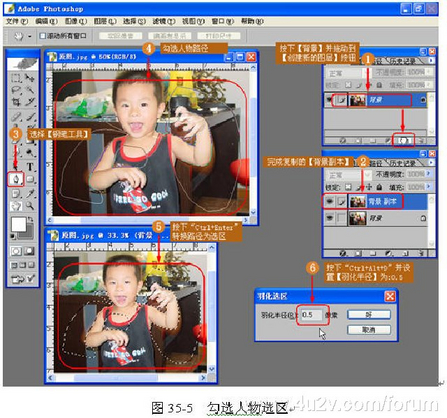Hide the 背景 副本 layer eye icon
Viewport: 447px width, 418px height.
(329, 201)
